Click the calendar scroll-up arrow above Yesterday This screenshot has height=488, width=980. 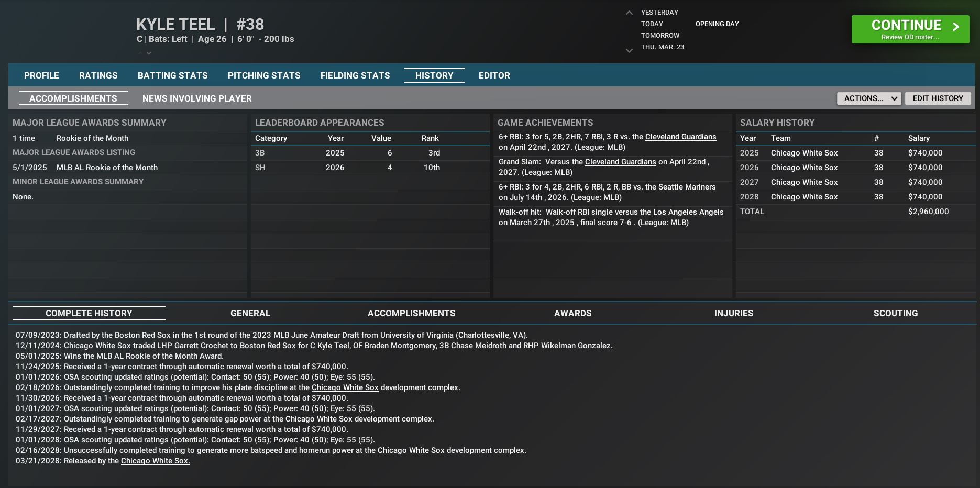[629, 13]
